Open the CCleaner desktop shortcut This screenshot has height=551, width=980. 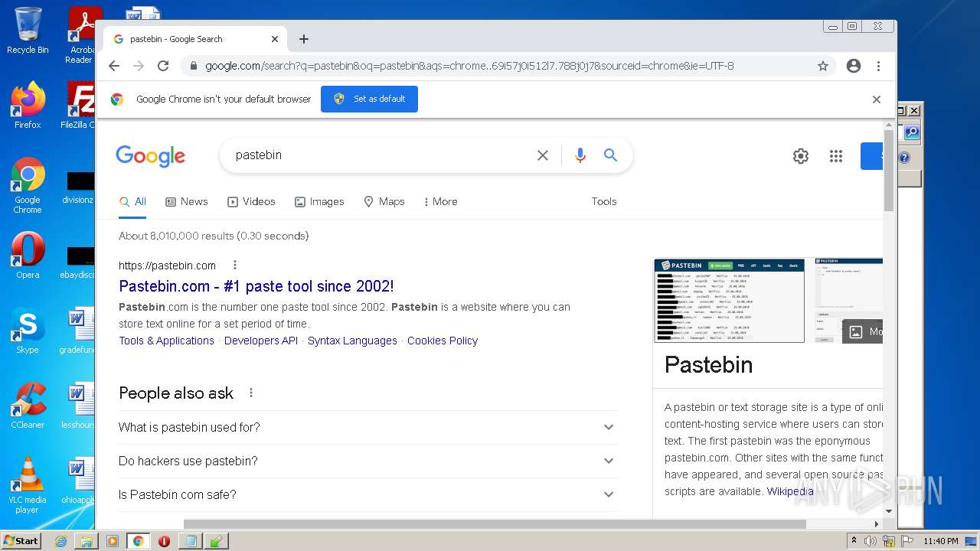coord(28,405)
